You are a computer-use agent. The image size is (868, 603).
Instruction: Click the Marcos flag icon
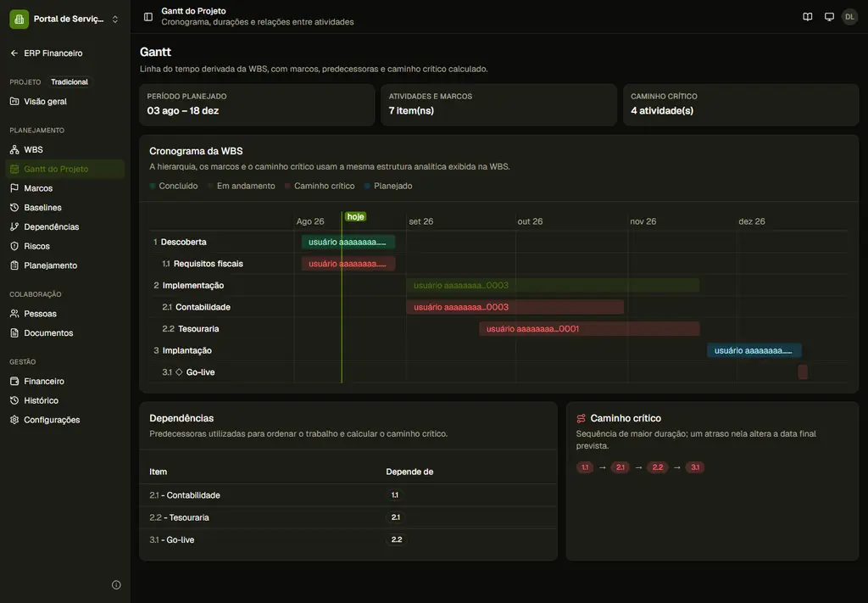point(14,188)
